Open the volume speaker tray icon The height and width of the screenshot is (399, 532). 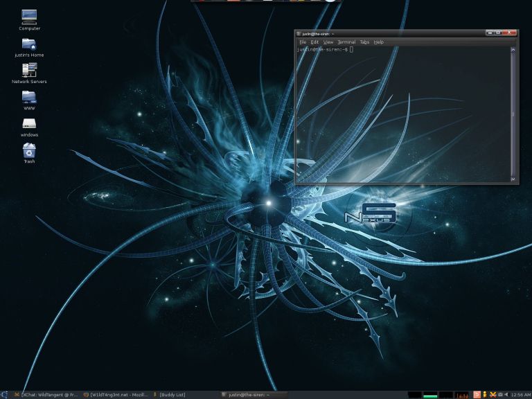pyautogui.click(x=506, y=394)
